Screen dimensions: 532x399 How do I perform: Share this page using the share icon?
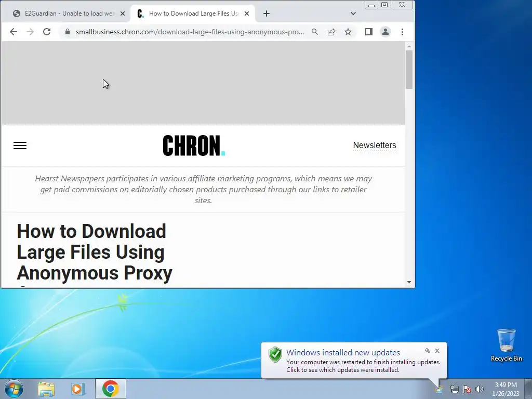tap(331, 32)
